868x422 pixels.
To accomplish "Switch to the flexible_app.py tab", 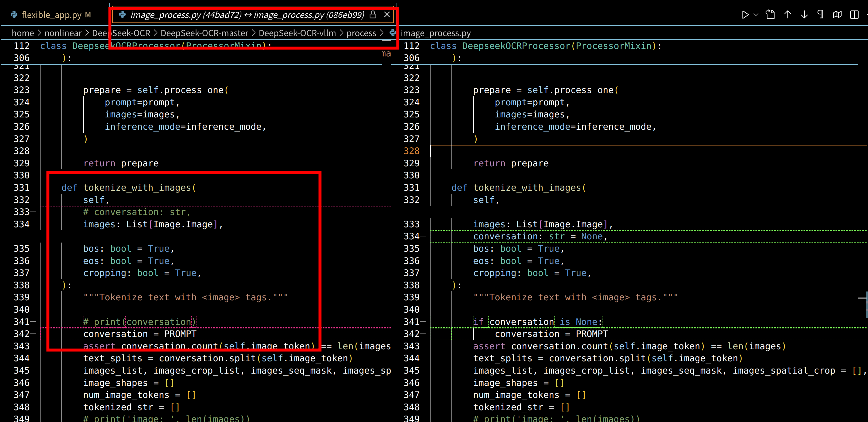I will [x=51, y=15].
